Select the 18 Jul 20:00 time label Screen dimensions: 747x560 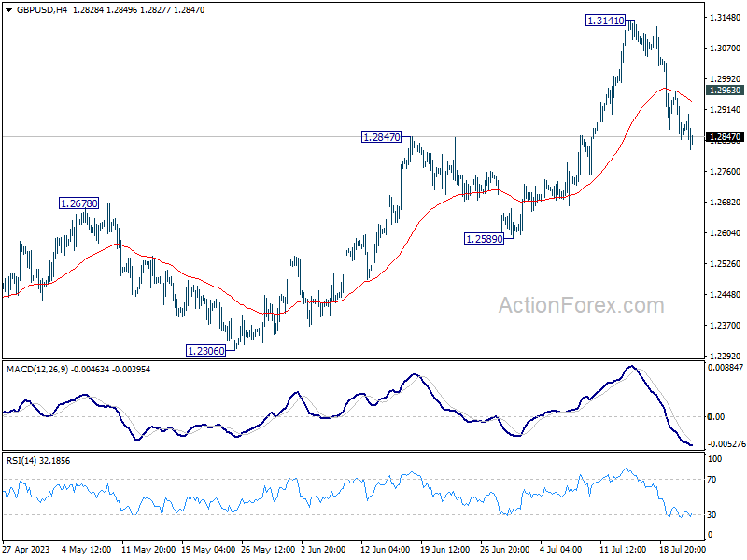pos(683,550)
